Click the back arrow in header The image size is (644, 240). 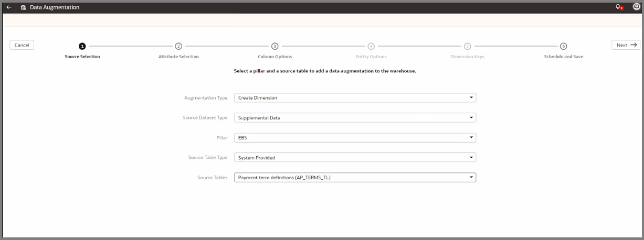[x=9, y=7]
